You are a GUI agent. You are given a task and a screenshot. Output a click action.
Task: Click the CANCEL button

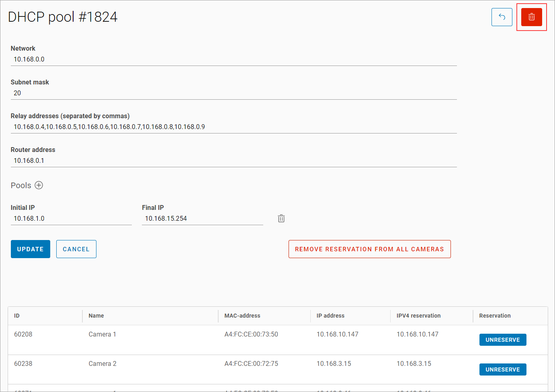click(x=76, y=249)
